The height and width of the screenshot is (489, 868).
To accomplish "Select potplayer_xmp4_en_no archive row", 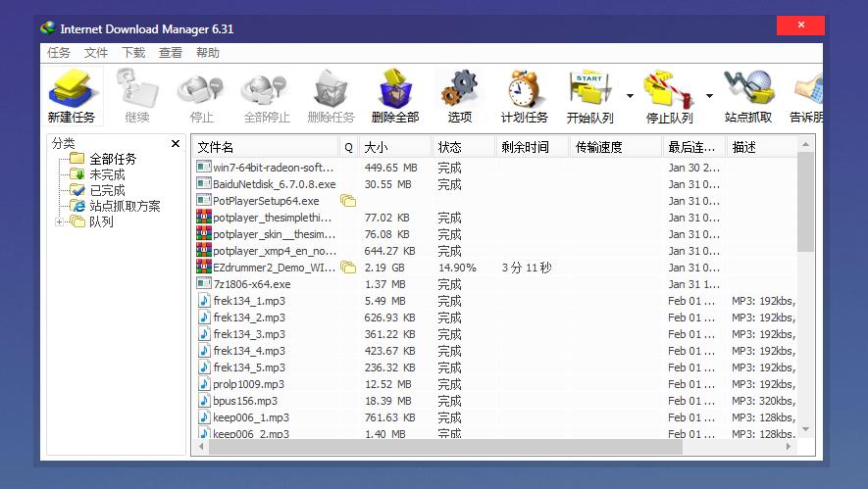I will [495, 251].
